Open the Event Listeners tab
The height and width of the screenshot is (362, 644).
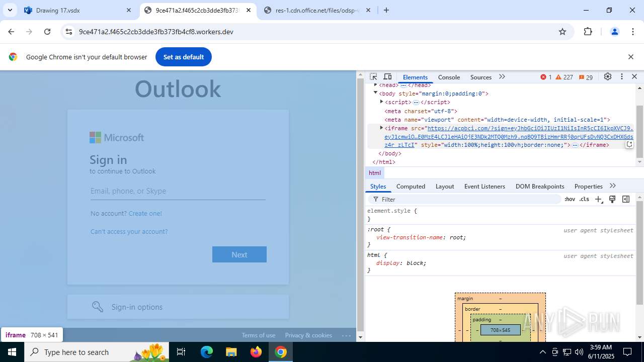[485, 186]
